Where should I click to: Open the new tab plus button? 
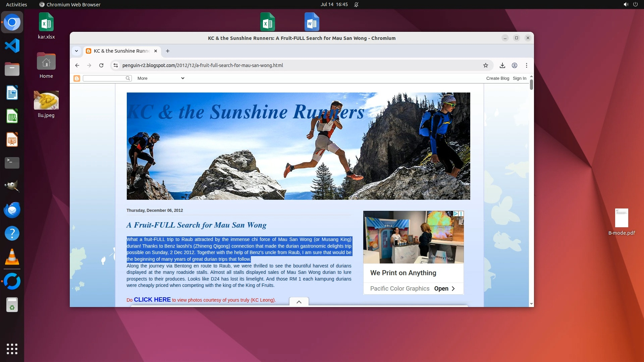[168, 51]
